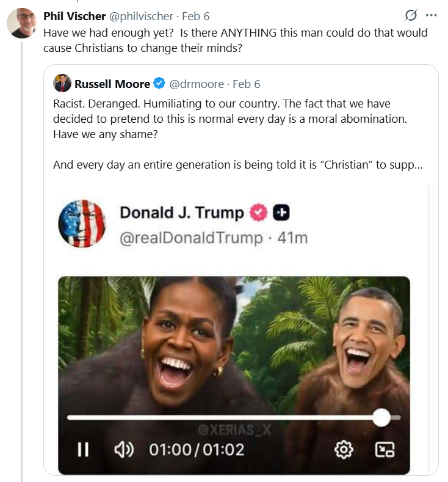The image size is (448, 482).
Task: Open the Phil Vischer name link
Action: (x=74, y=16)
